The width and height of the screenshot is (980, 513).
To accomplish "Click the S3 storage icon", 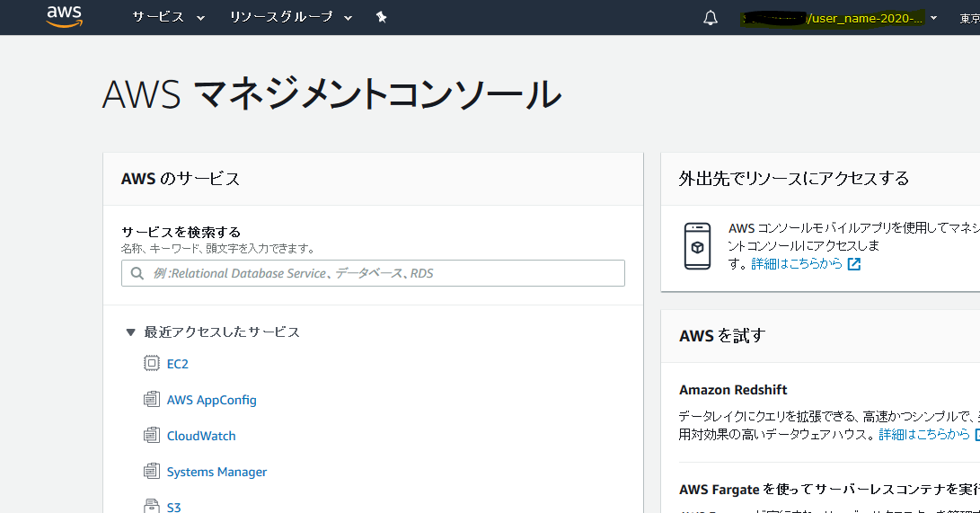I will tap(151, 506).
